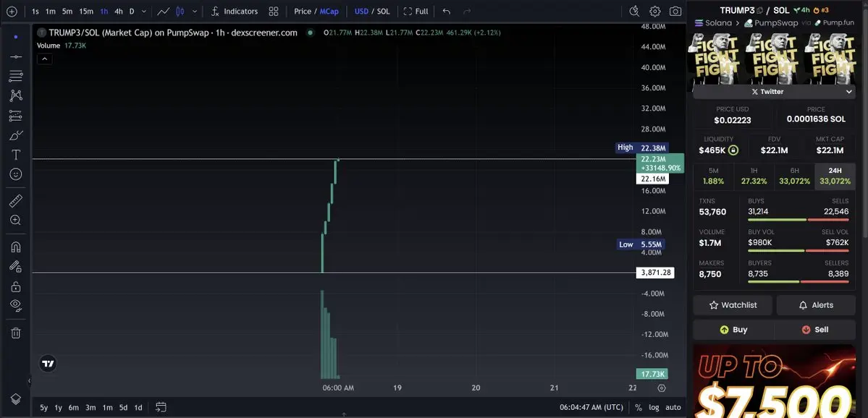The image size is (868, 418).
Task: Select the crosshair cursor tool
Action: click(15, 36)
